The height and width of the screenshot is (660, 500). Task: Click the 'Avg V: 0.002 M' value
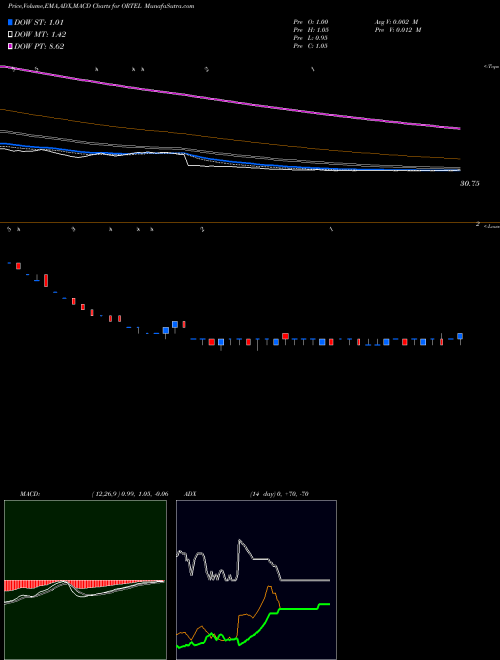click(396, 21)
